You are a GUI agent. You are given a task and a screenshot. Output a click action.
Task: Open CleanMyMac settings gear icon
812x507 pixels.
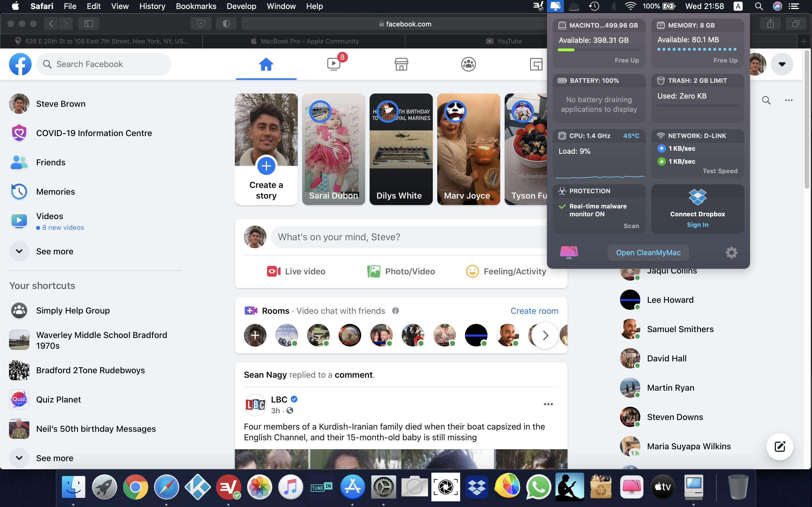(731, 252)
